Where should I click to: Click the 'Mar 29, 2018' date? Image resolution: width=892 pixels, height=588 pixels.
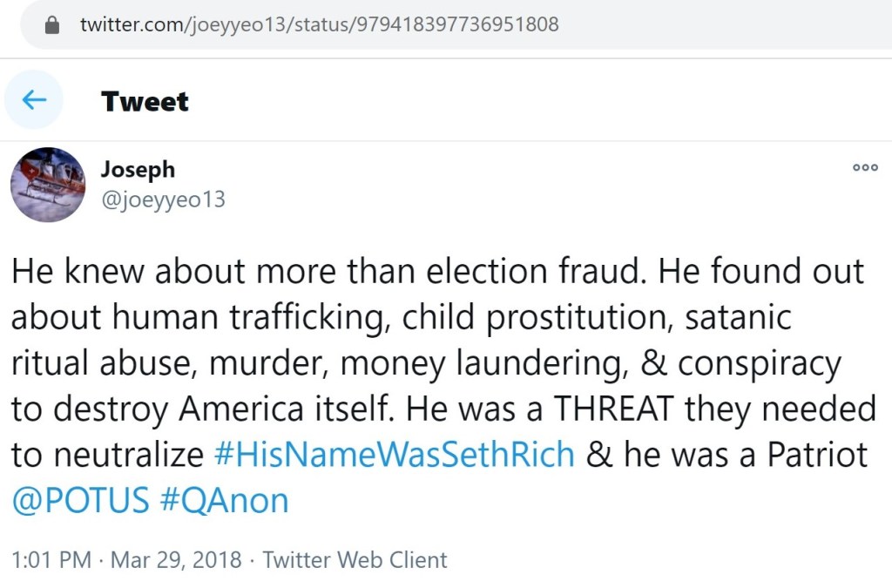175,559
